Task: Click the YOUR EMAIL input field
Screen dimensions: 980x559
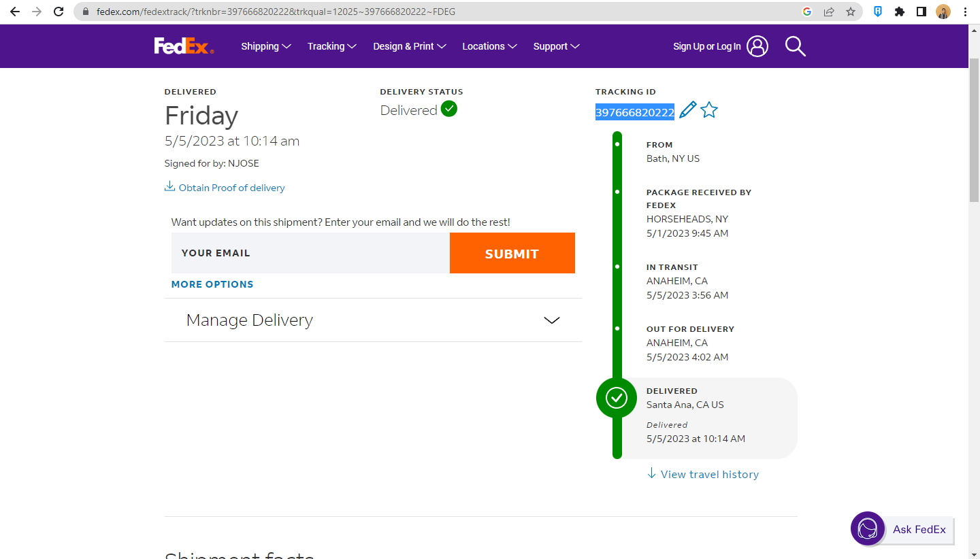Action: [310, 253]
